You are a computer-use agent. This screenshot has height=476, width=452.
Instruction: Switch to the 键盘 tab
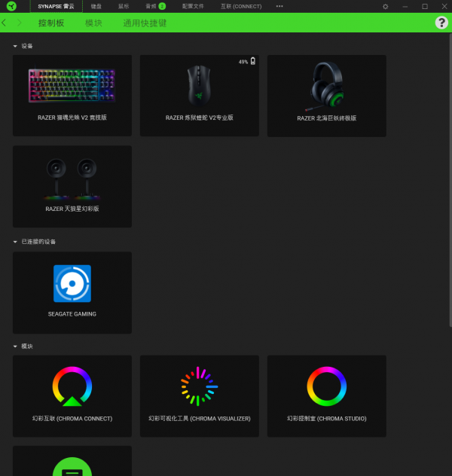pos(96,6)
